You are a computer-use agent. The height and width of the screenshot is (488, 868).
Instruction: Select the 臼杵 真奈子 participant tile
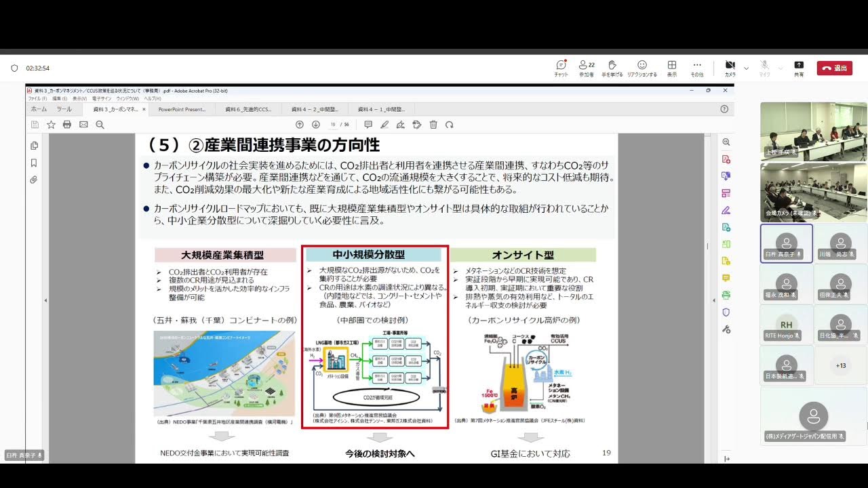pos(787,243)
